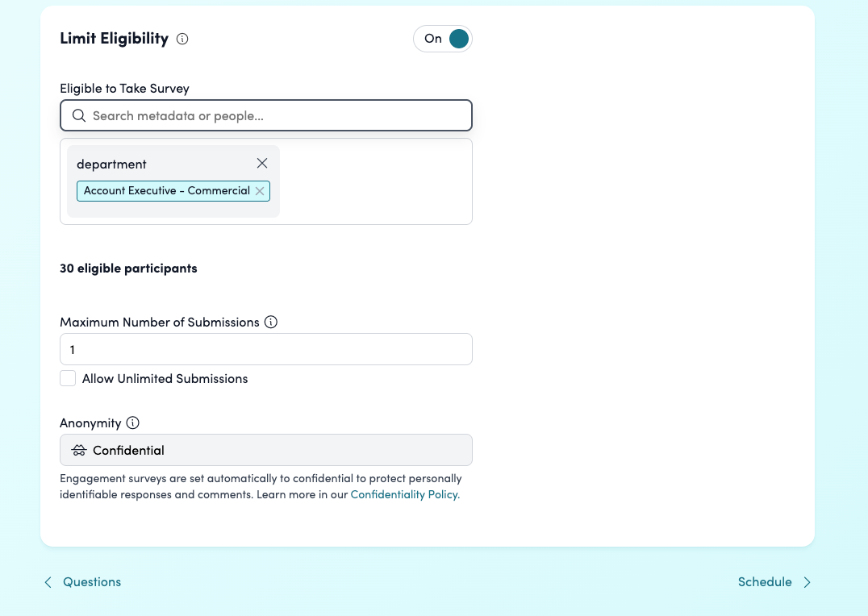Focus the Search metadata or people field
868x616 pixels.
(x=274, y=116)
